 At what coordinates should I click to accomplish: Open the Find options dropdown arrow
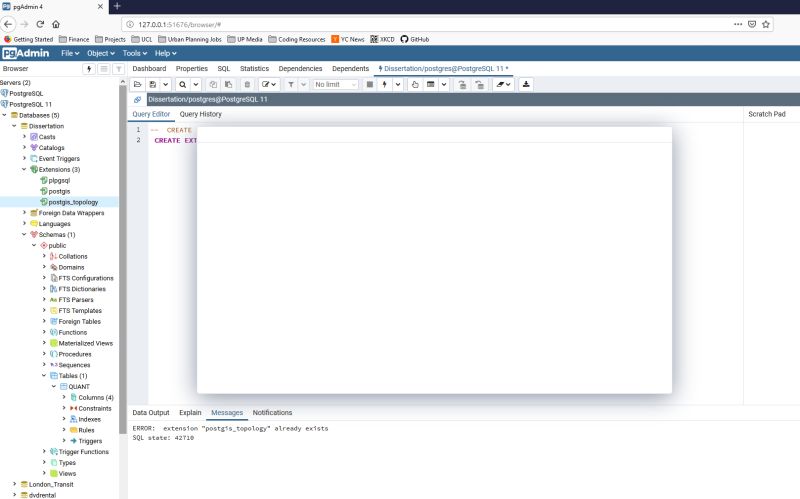point(195,85)
